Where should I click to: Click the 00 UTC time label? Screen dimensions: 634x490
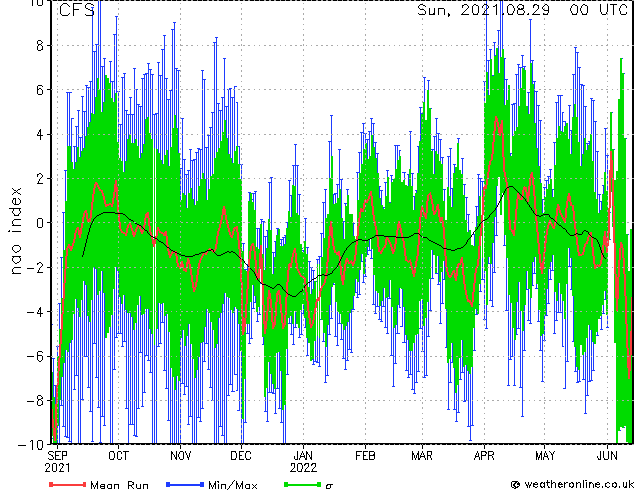599,10
